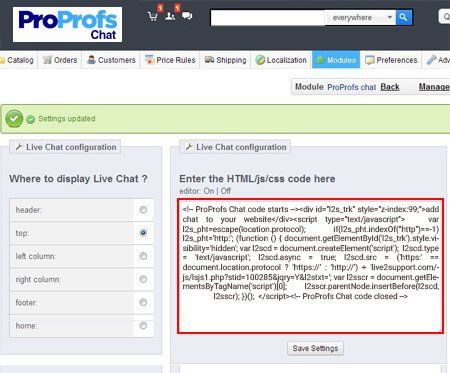Turn the editor On
The height and width of the screenshot is (373, 450).
pos(209,191)
